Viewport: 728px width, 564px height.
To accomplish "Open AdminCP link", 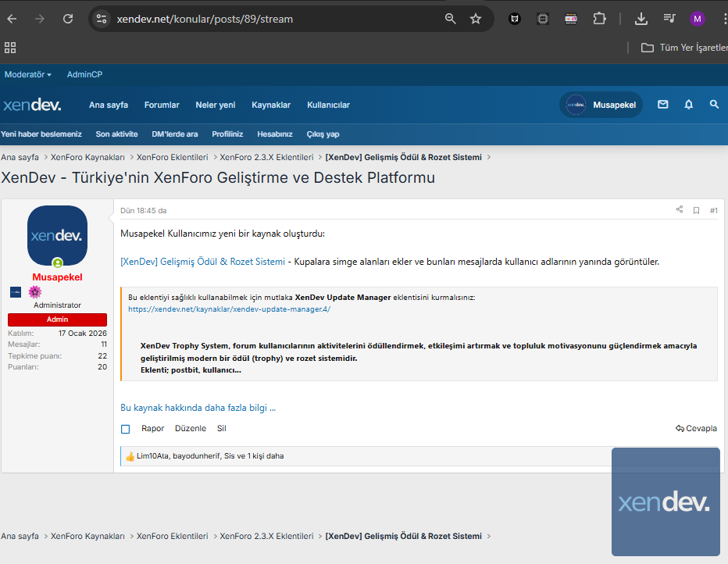I will pos(84,74).
